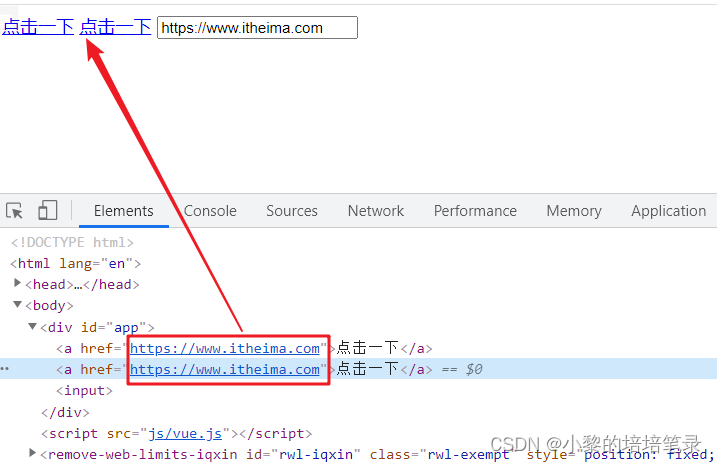Select the script src element row
The width and height of the screenshot is (717, 463).
(177, 433)
